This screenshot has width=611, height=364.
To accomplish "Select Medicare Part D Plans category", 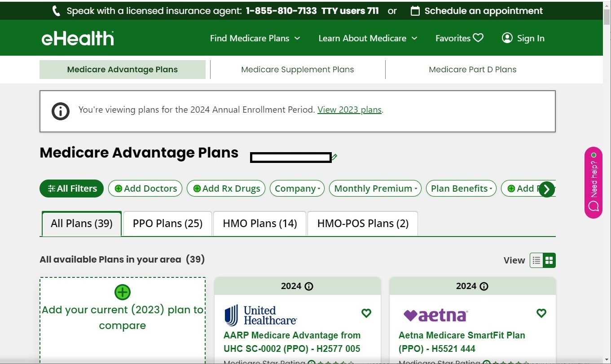I will coord(473,70).
